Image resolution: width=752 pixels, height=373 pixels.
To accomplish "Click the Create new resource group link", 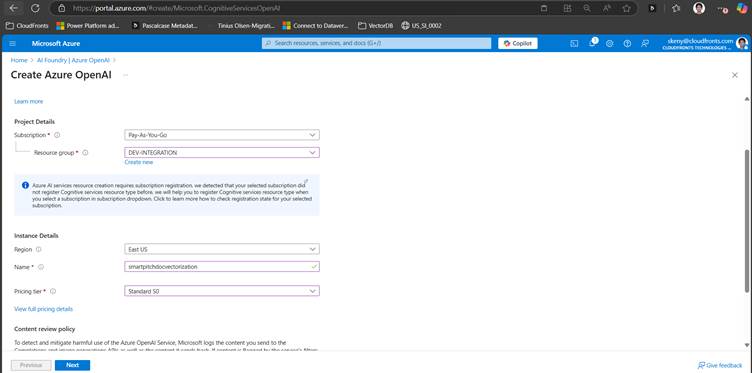I will [x=139, y=163].
